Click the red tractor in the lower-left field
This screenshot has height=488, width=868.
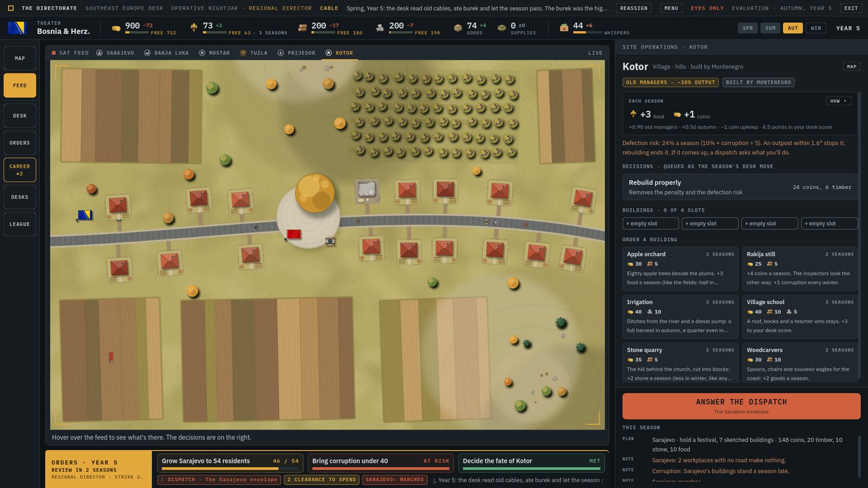(x=111, y=357)
